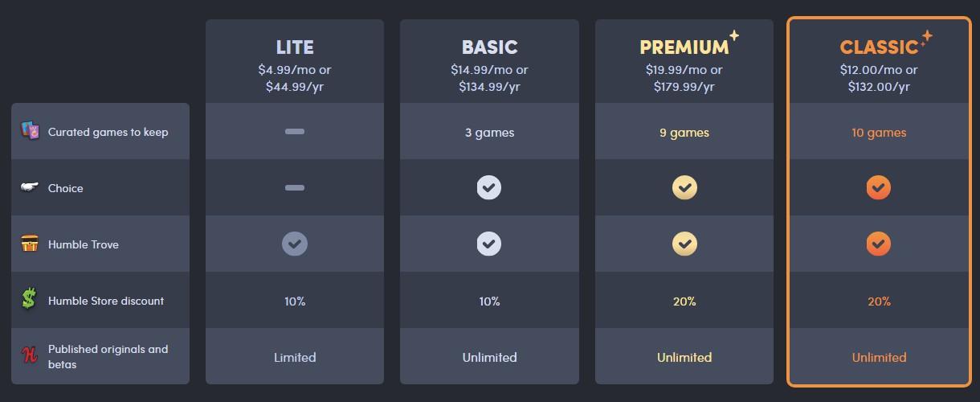Click the Lite plan Curated games dash

(x=295, y=131)
